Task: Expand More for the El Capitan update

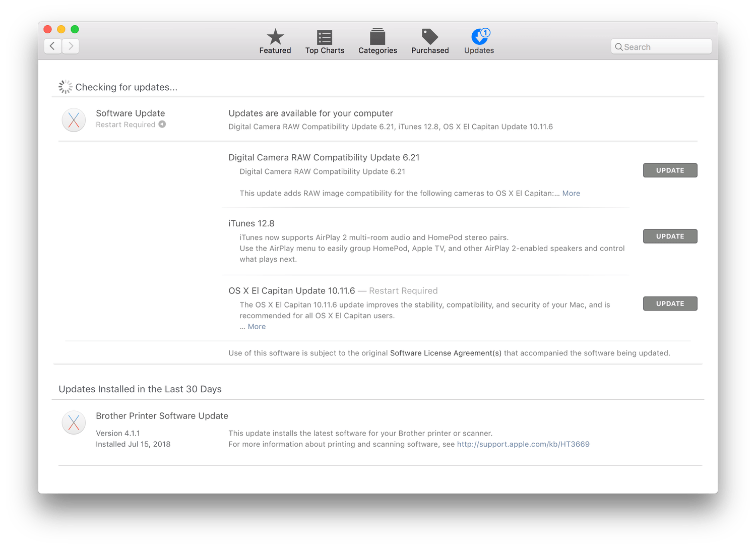Action: 257,327
